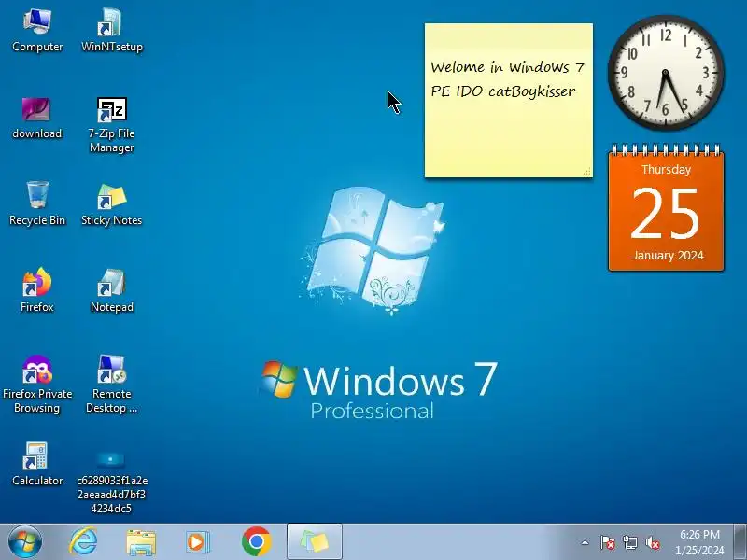Select the download desktop icon
The height and width of the screenshot is (560, 747).
click(x=36, y=118)
